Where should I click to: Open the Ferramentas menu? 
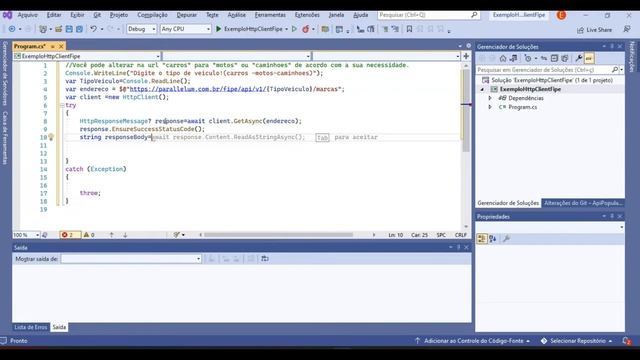point(270,15)
